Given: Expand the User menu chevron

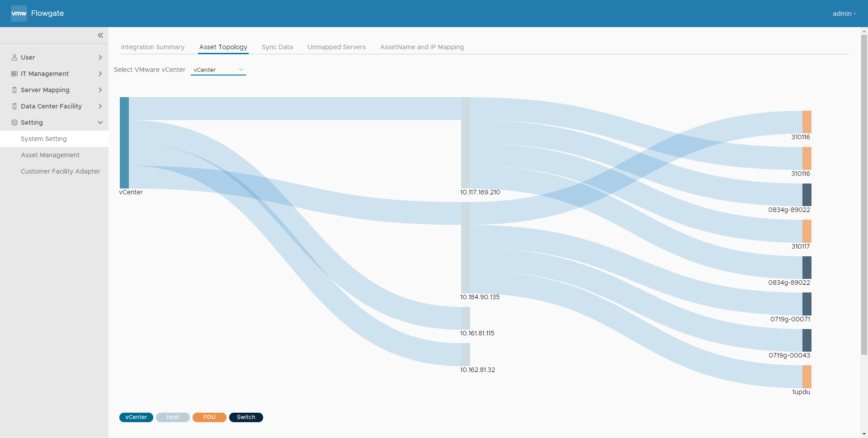Looking at the screenshot, I should click(100, 57).
